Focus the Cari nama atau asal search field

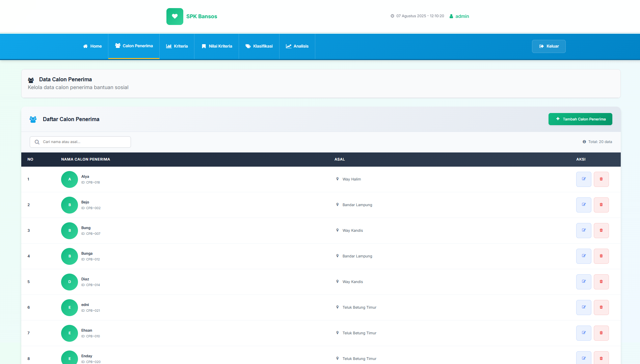[80, 142]
